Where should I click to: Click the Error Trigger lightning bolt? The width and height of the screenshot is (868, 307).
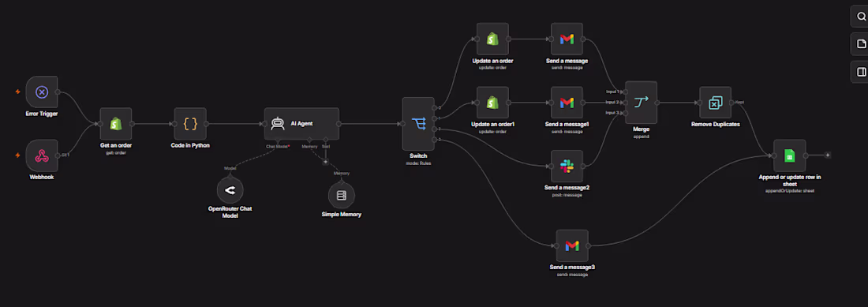pos(17,92)
